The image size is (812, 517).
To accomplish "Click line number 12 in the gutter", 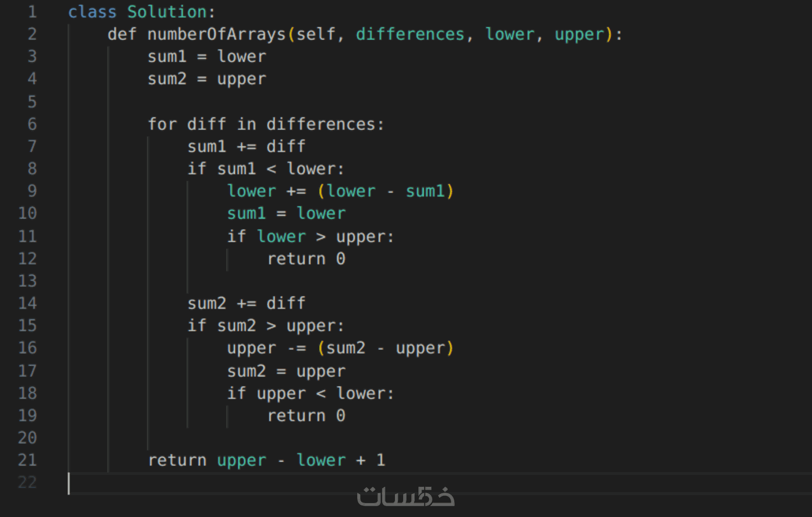I will click(27, 259).
